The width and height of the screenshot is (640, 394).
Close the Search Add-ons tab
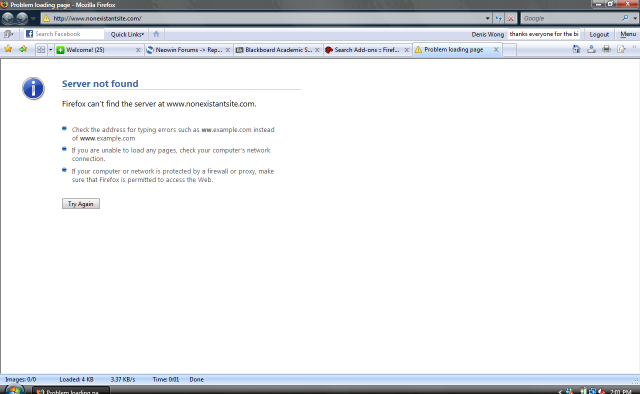tap(407, 50)
